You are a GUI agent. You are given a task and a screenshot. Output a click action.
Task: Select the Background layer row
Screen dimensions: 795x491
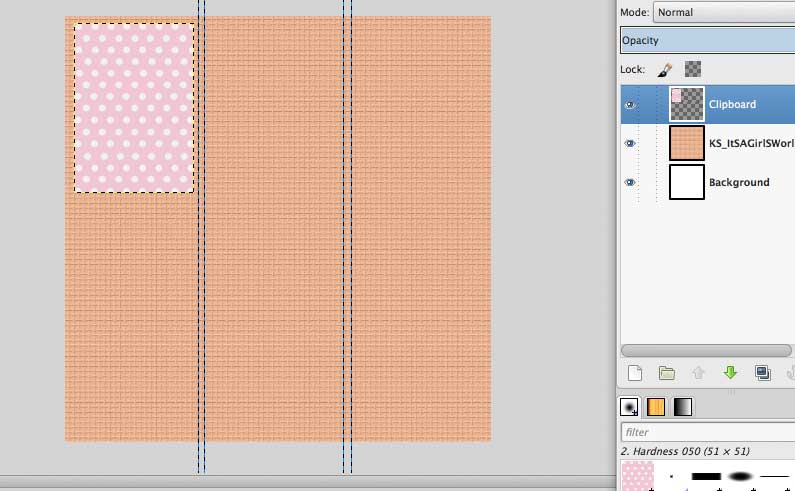(708, 182)
